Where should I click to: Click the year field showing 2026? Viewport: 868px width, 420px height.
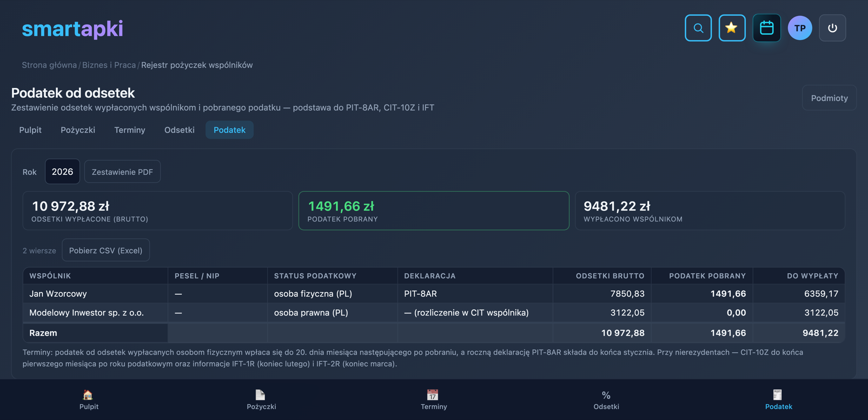(x=63, y=172)
